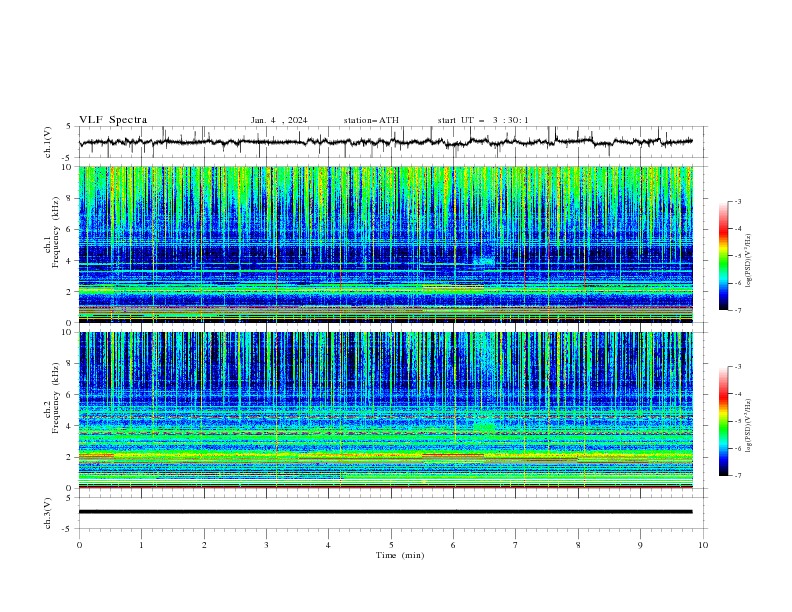The height and width of the screenshot is (612, 792).
Task: Select the date 'Jan. 4 , 2024' label
Action: [x=279, y=120]
